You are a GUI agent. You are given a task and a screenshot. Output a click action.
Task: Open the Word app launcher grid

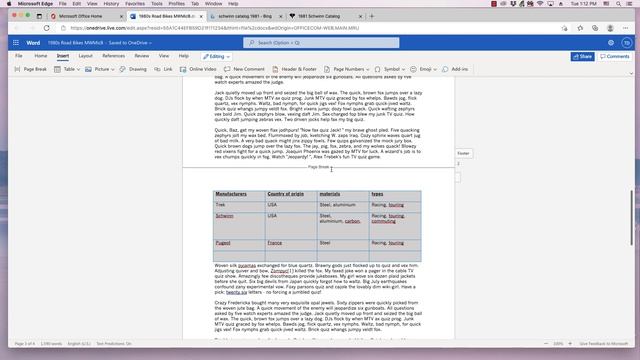(x=16, y=43)
